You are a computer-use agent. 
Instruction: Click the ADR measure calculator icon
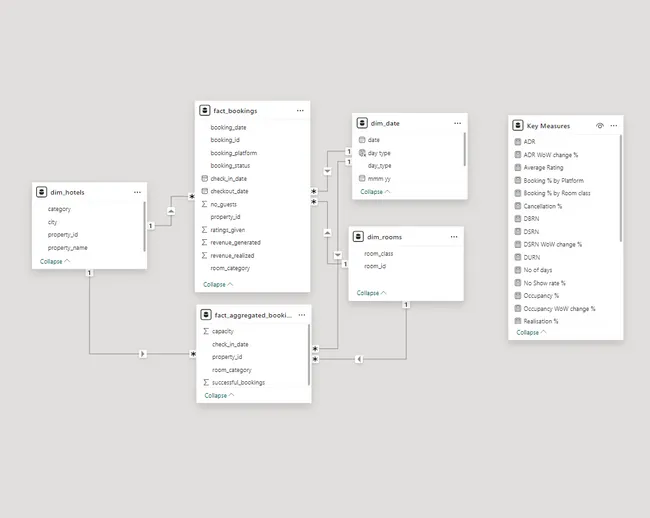pos(518,142)
